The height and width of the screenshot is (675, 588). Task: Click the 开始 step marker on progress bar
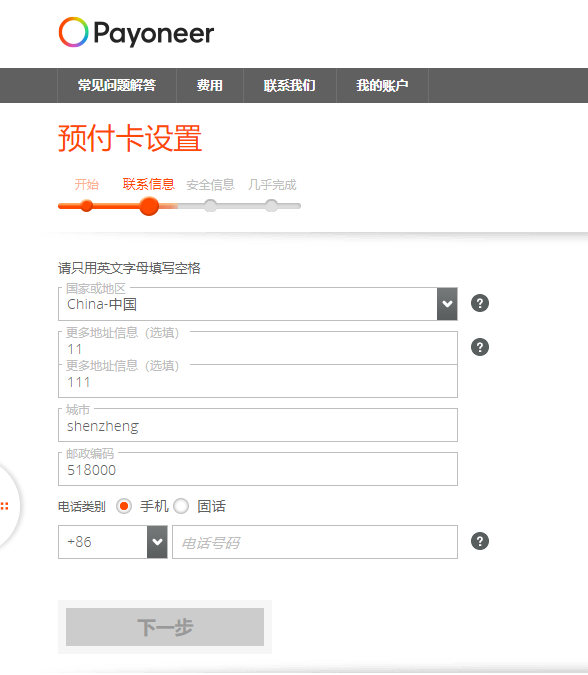[87, 206]
